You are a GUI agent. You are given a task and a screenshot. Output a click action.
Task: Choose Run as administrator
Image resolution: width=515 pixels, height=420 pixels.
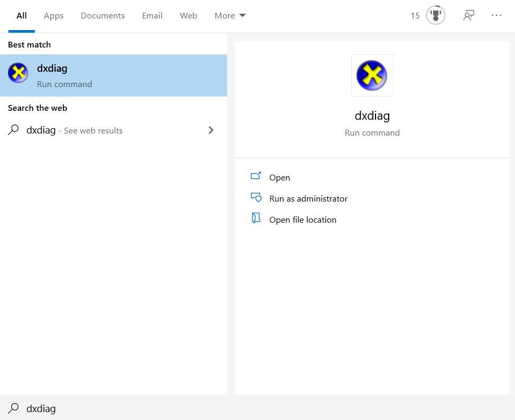click(308, 198)
